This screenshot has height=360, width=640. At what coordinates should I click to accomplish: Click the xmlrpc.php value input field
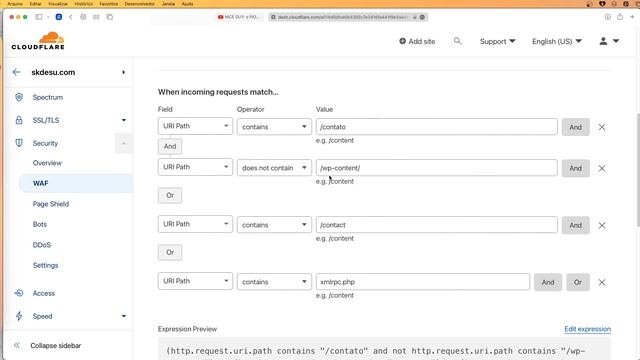coord(422,282)
